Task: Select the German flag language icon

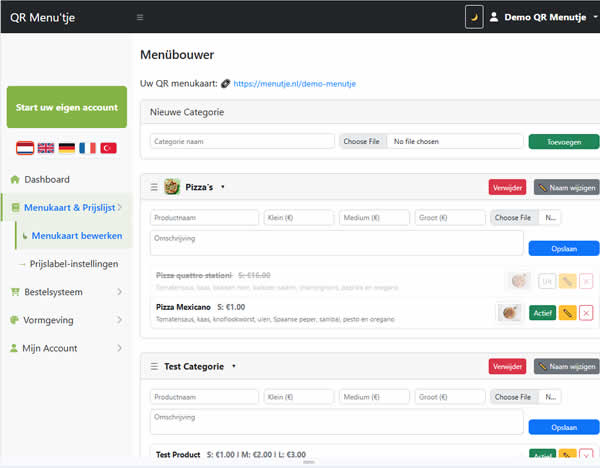Action: tap(67, 148)
